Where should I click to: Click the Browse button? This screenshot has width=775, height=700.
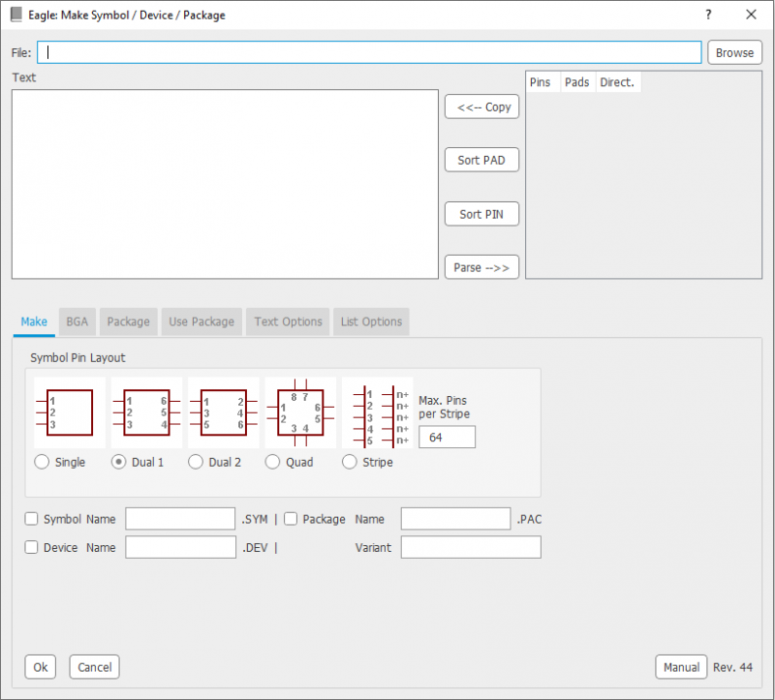pyautogui.click(x=734, y=53)
